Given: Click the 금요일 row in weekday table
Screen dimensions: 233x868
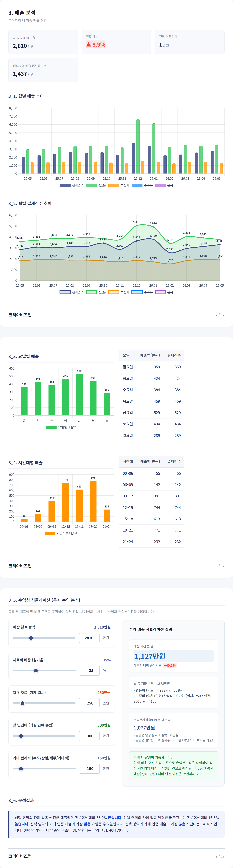Looking at the screenshot, I should [x=152, y=412].
